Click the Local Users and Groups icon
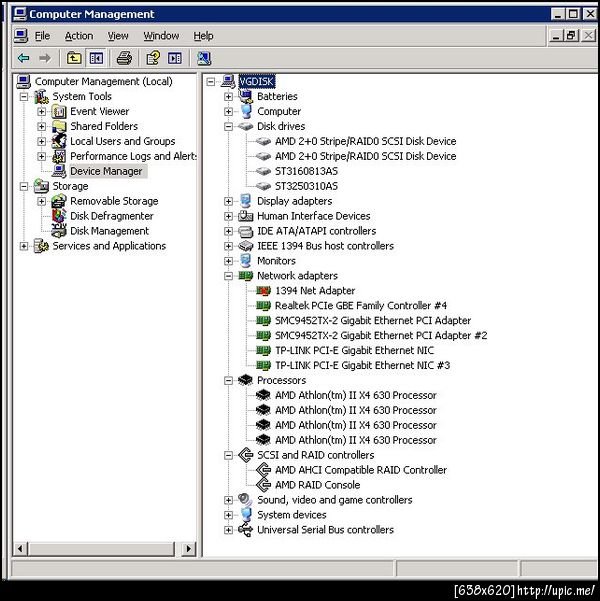Viewport: 600px width, 601px height. coord(59,141)
